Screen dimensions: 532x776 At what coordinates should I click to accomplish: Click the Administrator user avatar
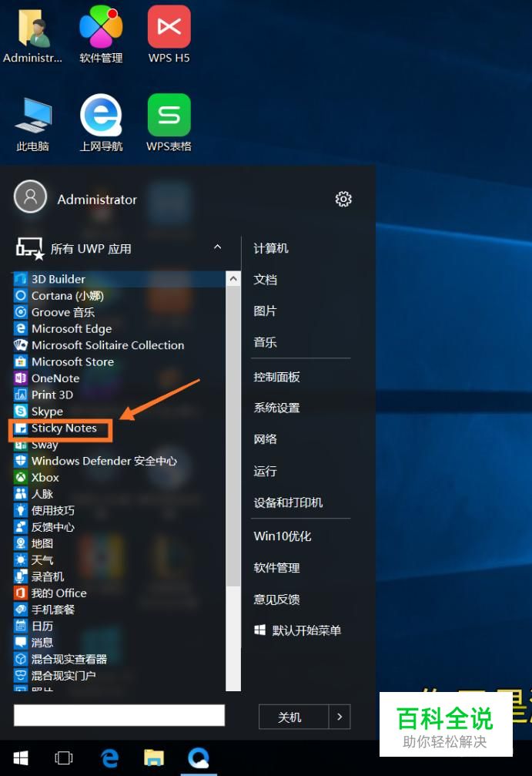[x=30, y=197]
